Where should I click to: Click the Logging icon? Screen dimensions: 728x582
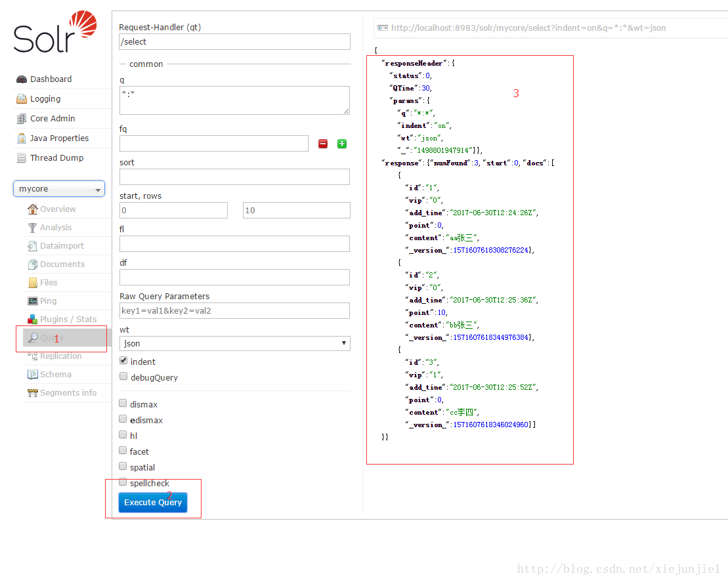tap(22, 99)
